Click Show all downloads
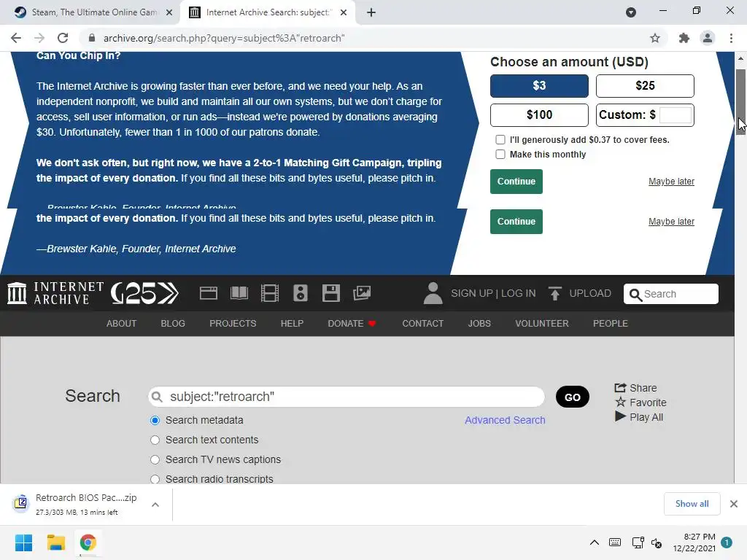The width and height of the screenshot is (747, 560). (x=692, y=504)
